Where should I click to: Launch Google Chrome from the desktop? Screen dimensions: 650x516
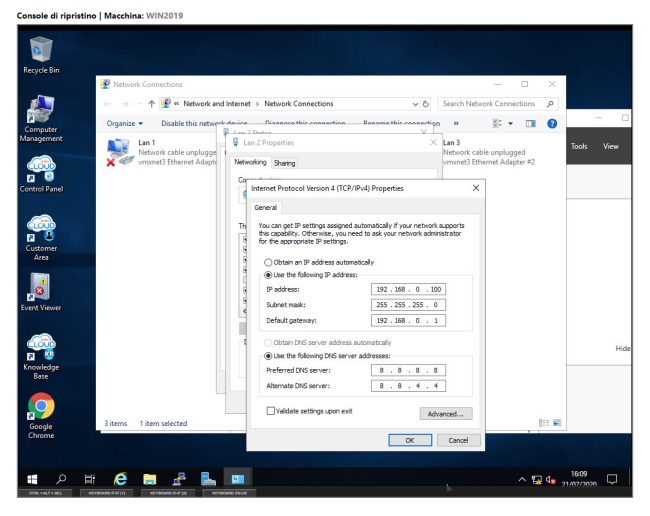41,416
